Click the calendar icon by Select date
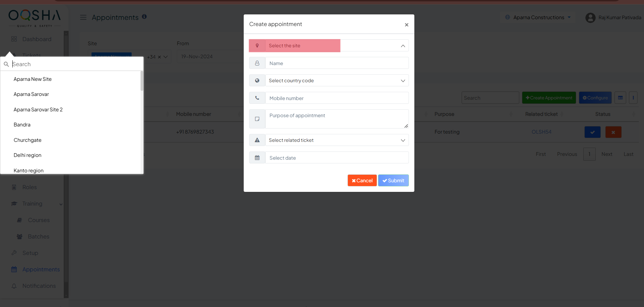This screenshot has height=307, width=644. pos(257,158)
